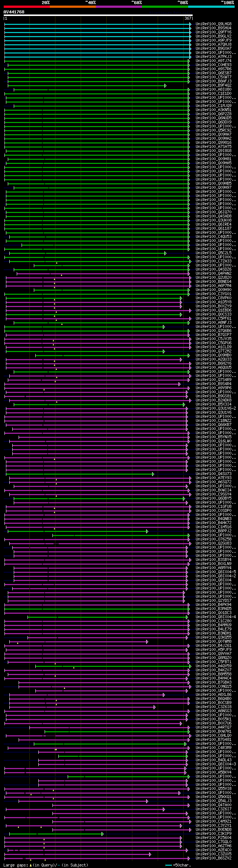Click the end position label 367
This screenshot has height=868, width=238.
(x=187, y=18)
